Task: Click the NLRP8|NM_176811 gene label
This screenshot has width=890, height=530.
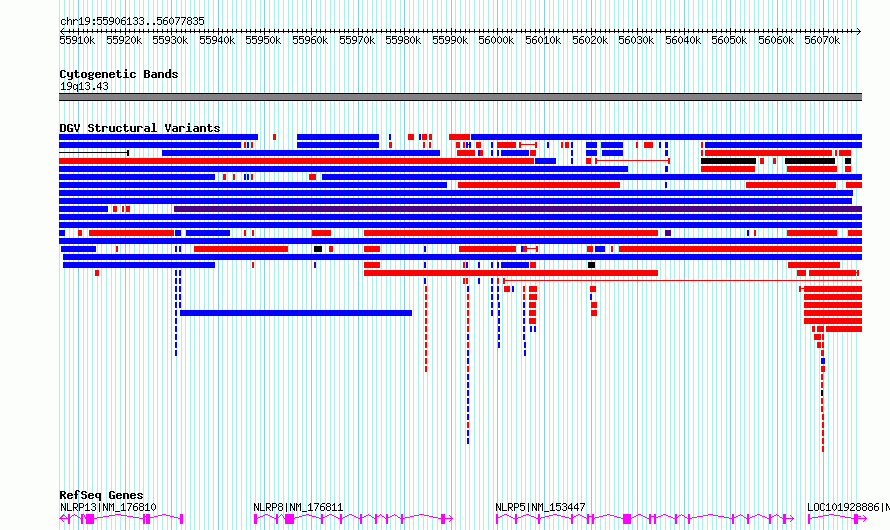Action: (x=298, y=507)
